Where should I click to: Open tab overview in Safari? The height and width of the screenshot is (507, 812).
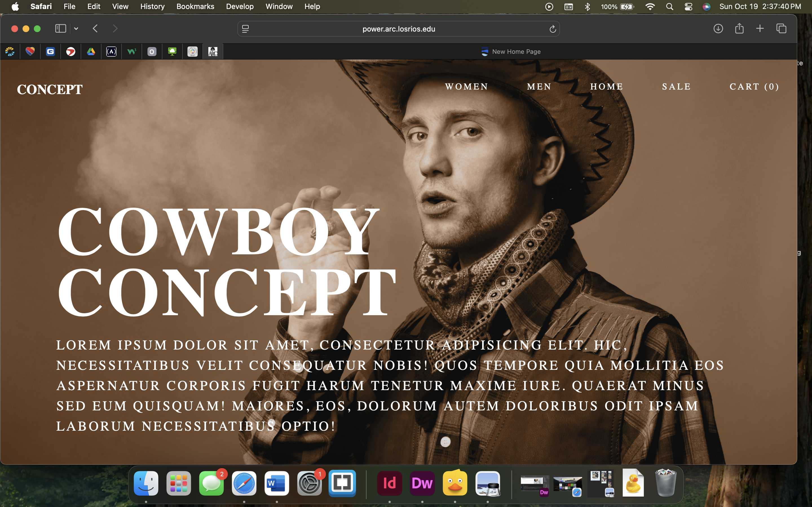coord(781,29)
